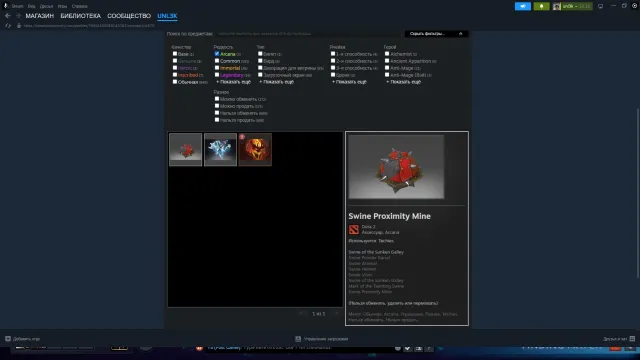
Task: Click the item search input field
Action: click(x=308, y=34)
